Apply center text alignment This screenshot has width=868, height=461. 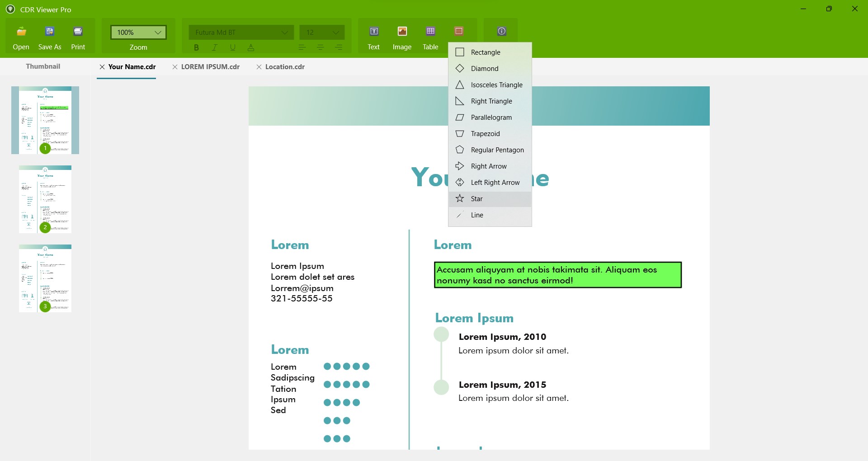tap(321, 47)
